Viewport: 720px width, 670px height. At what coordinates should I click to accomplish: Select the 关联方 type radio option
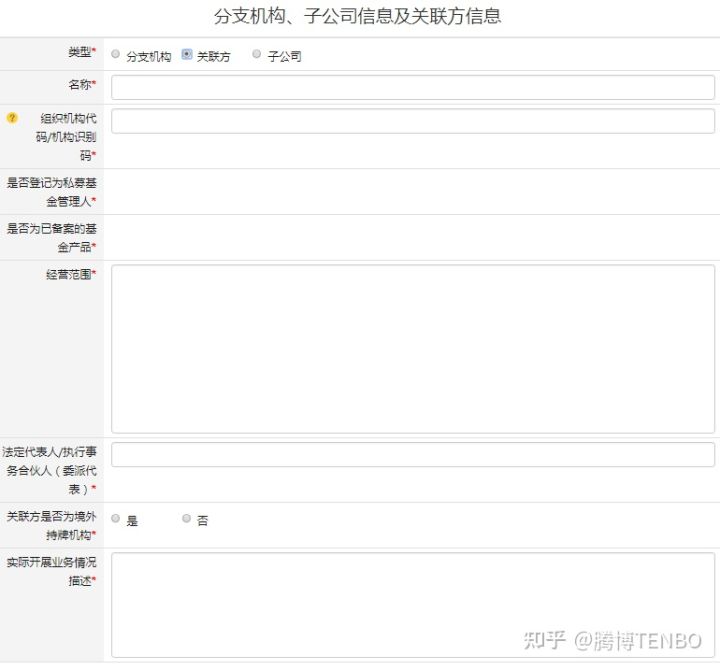pos(187,55)
